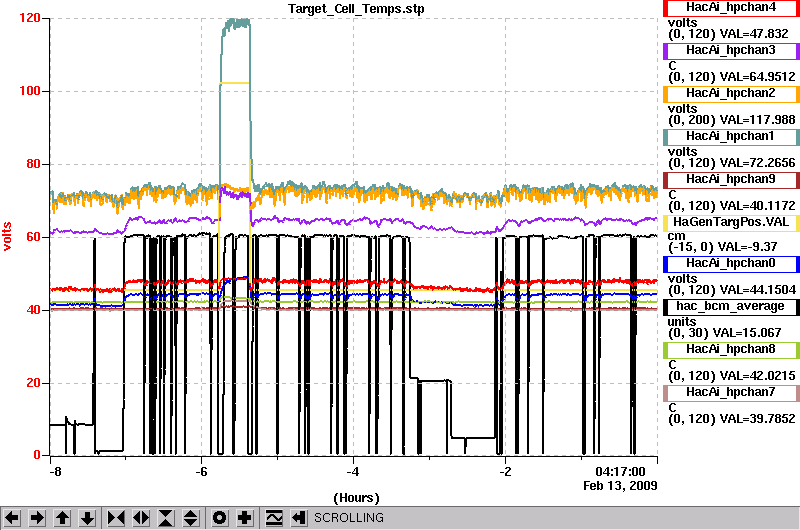Select the HacAi_hpchan9 legend entry
Viewport: 800px width, 530px height.
[x=731, y=180]
